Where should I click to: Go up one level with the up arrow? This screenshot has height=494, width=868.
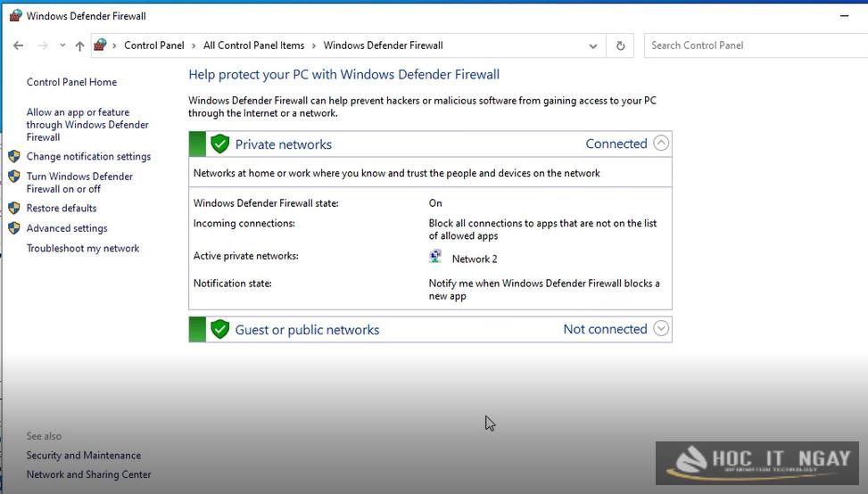(79, 45)
